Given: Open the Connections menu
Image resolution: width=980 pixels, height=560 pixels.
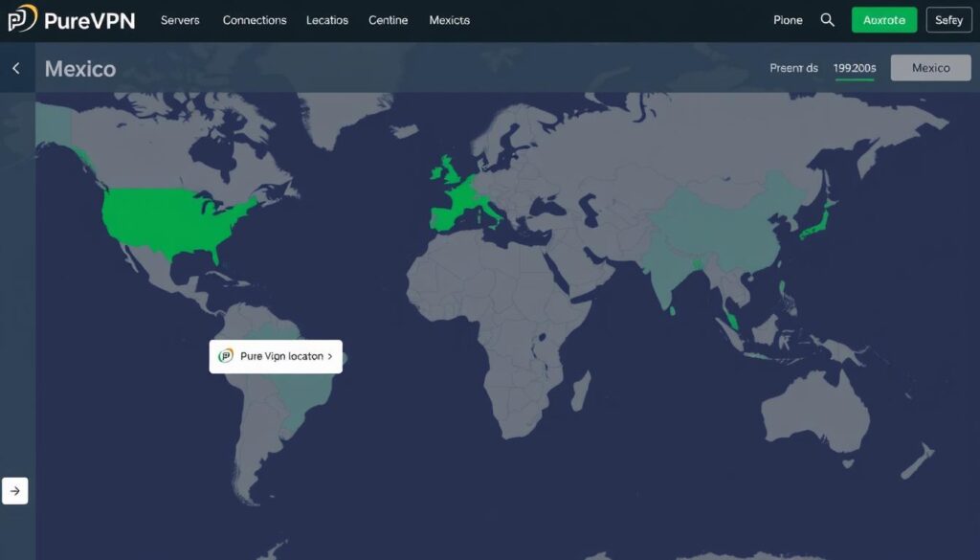Looking at the screenshot, I should 255,20.
